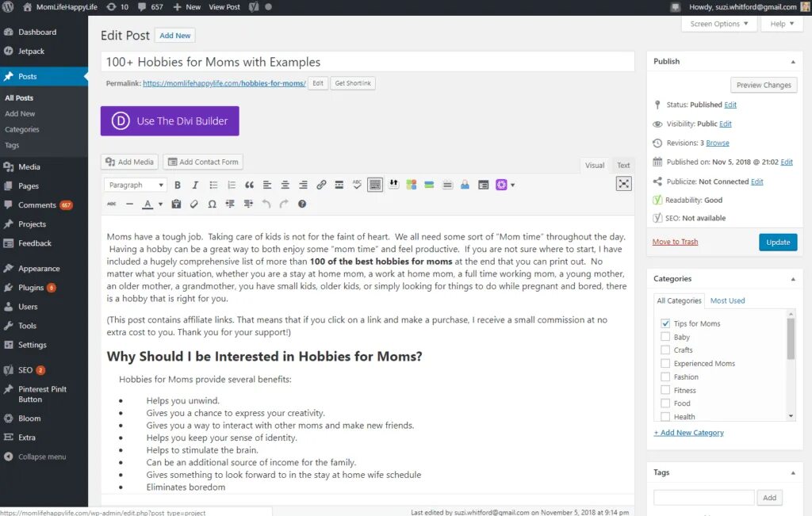Check the Food category
The image size is (812, 516).
(x=665, y=403)
